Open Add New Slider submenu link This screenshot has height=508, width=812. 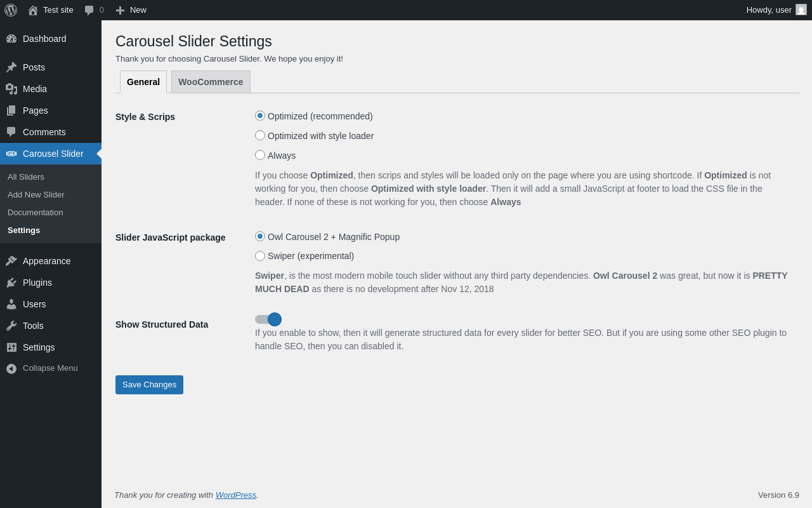click(x=36, y=195)
